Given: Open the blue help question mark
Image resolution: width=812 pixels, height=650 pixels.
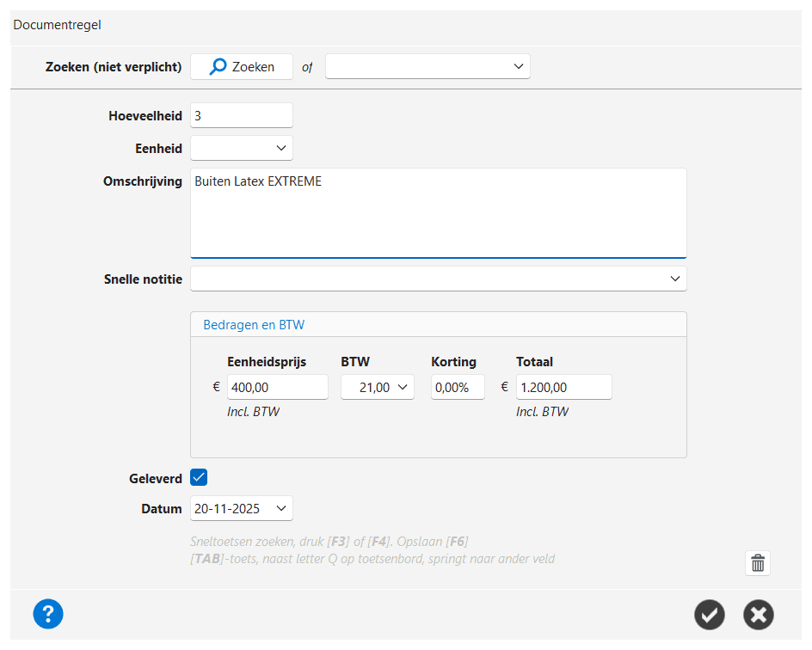Looking at the screenshot, I should point(48,614).
